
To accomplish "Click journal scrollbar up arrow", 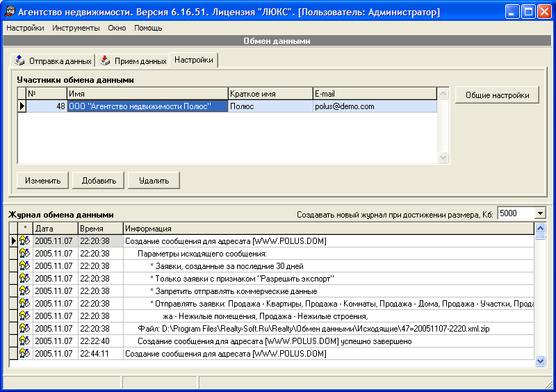I will coord(540,228).
